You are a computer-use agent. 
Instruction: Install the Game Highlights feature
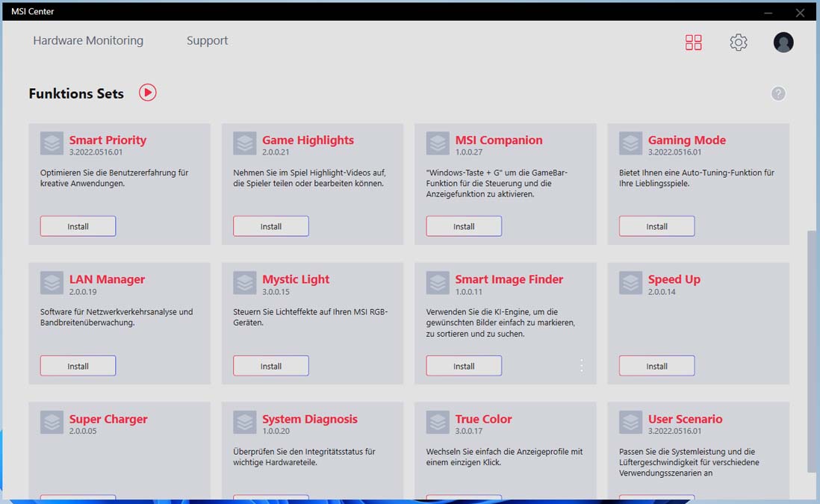coord(271,226)
